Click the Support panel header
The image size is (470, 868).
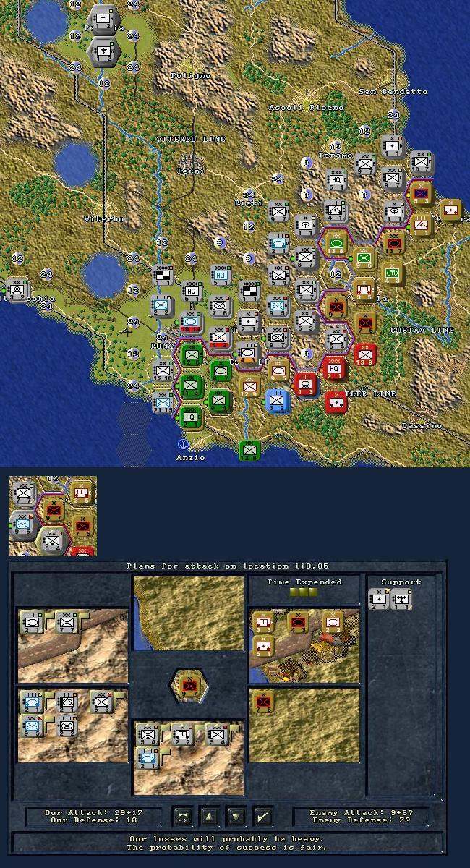click(x=401, y=582)
